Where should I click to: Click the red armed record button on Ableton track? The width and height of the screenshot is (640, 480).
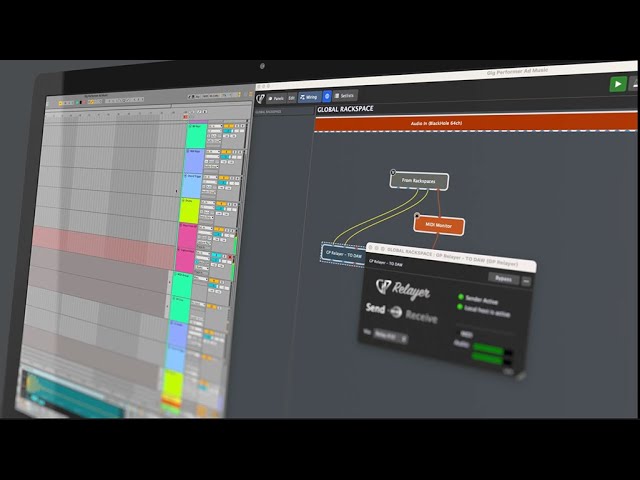coord(230,258)
